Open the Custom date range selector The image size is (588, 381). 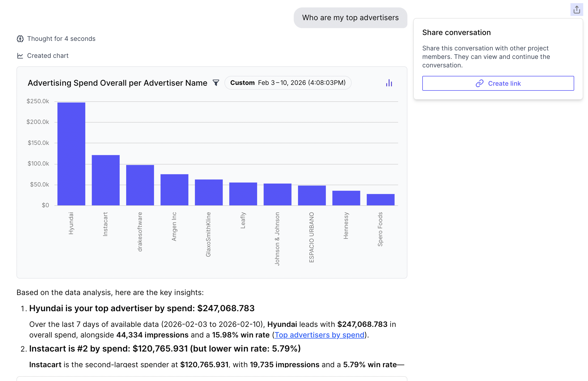(288, 83)
